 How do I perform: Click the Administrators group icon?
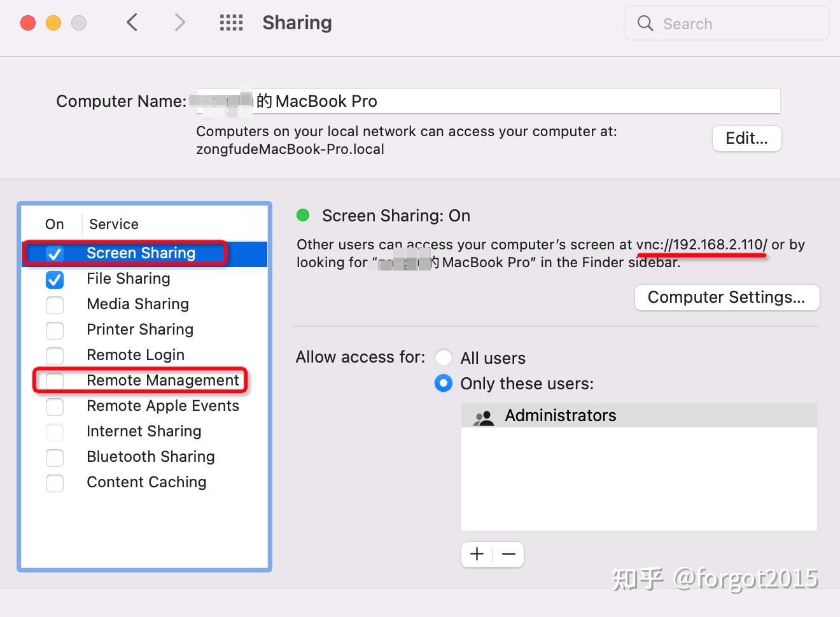tap(484, 417)
